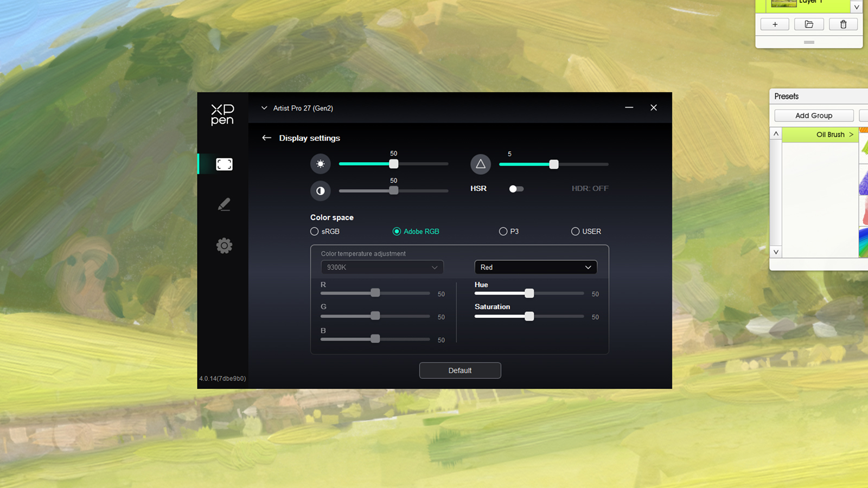Select the pen settings icon in XPPen sidebar
The height and width of the screenshot is (488, 868).
pyautogui.click(x=224, y=204)
